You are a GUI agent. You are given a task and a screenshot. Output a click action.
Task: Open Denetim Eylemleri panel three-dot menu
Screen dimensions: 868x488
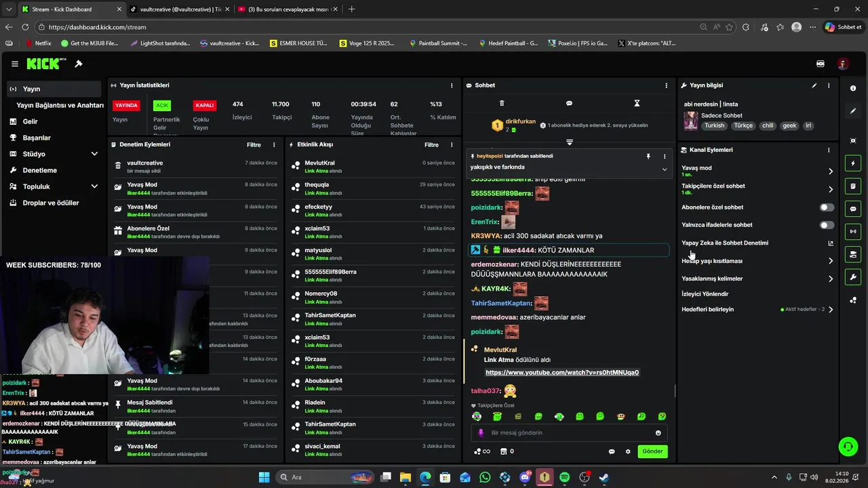pos(274,144)
